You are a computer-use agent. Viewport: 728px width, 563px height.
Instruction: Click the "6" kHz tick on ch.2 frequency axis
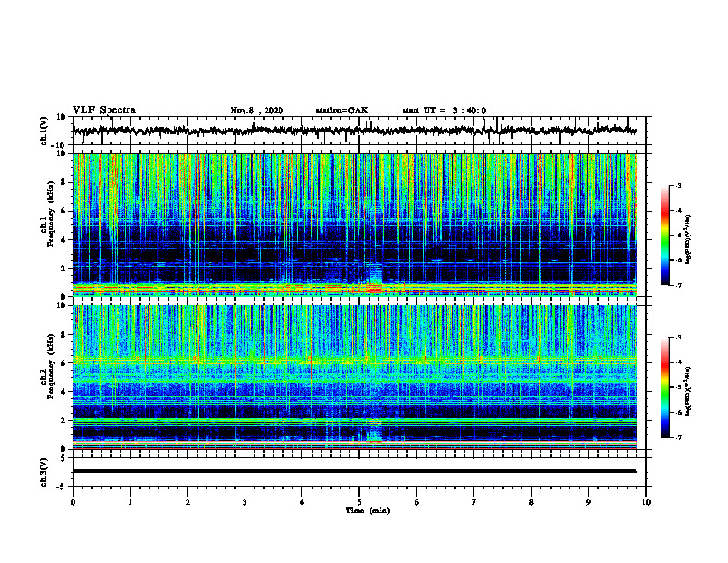(63, 363)
